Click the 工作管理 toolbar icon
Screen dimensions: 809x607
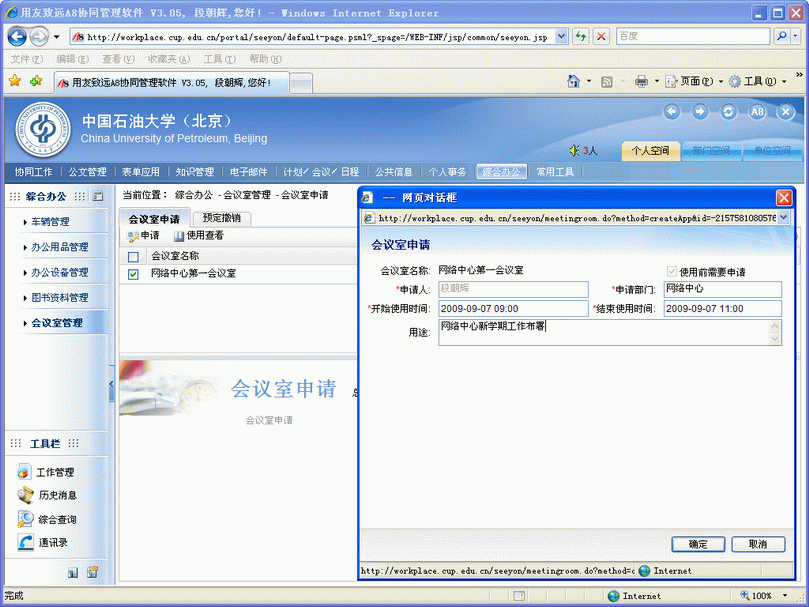[x=26, y=472]
